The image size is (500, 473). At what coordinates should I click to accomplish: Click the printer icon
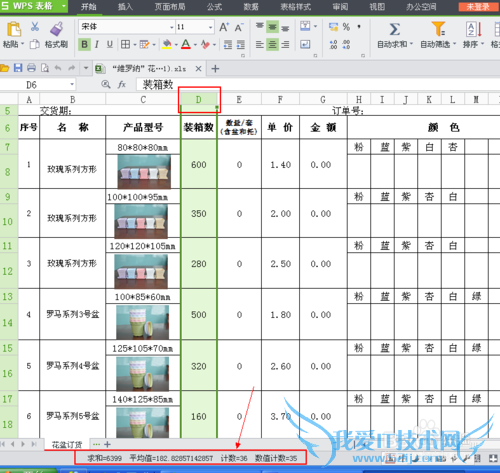click(31, 68)
